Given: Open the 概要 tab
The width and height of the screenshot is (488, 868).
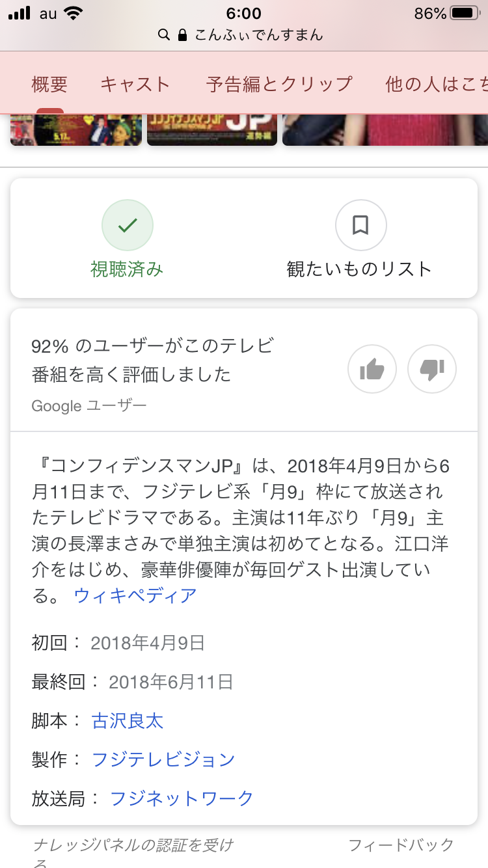Looking at the screenshot, I should [49, 84].
